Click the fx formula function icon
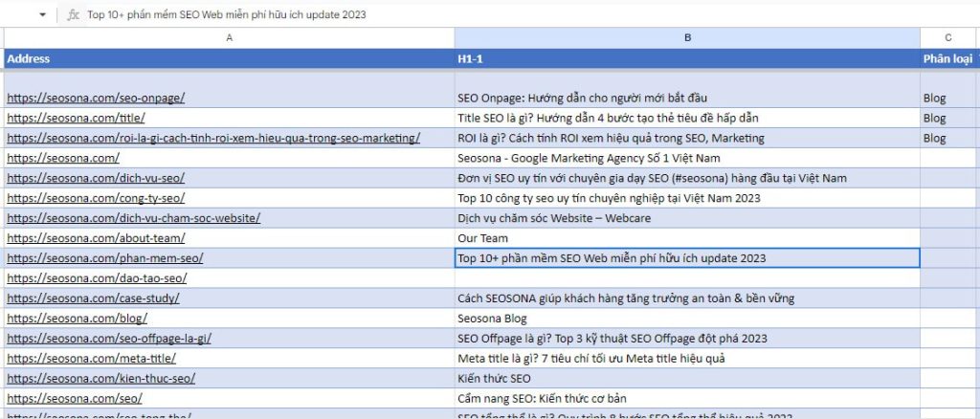This screenshot has height=419, width=980. (74, 15)
